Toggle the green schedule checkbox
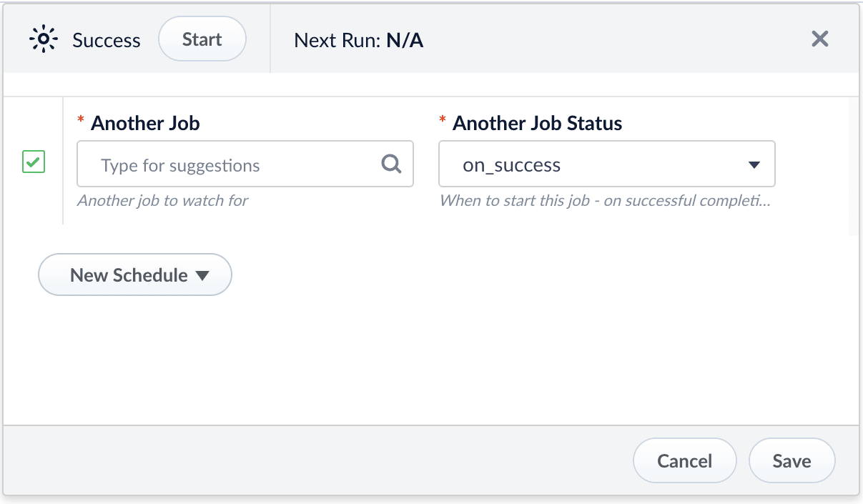Viewport: 863px width, 504px height. click(34, 162)
